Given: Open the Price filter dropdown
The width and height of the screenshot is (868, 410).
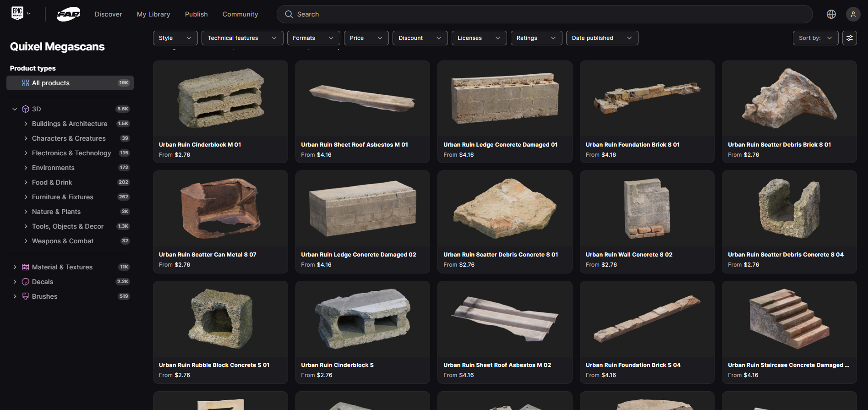Looking at the screenshot, I should point(366,38).
